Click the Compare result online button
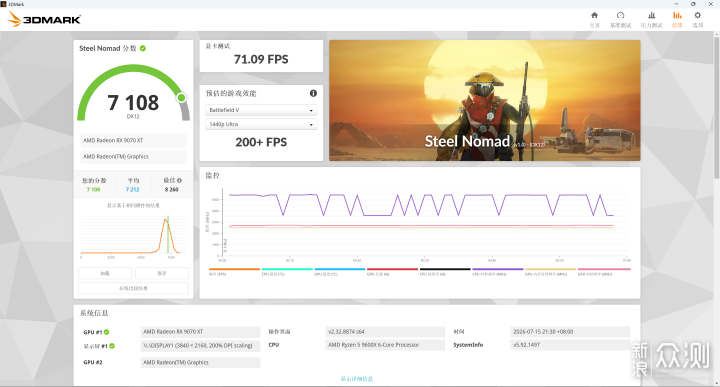 [x=133, y=288]
